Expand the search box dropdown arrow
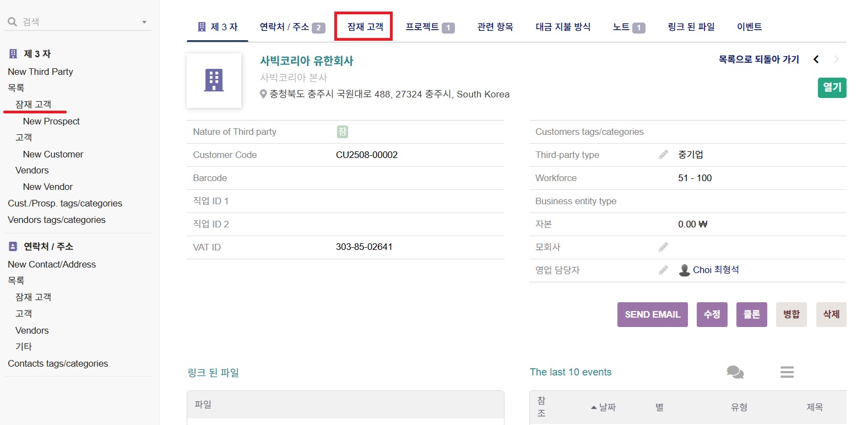The width and height of the screenshot is (868, 425). [x=144, y=23]
